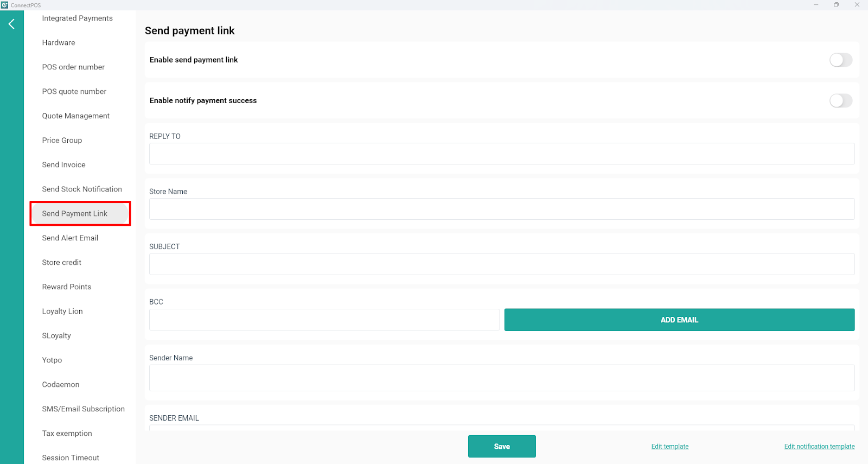This screenshot has width=868, height=464.
Task: Open Integrated Payments settings
Action: pyautogui.click(x=78, y=18)
